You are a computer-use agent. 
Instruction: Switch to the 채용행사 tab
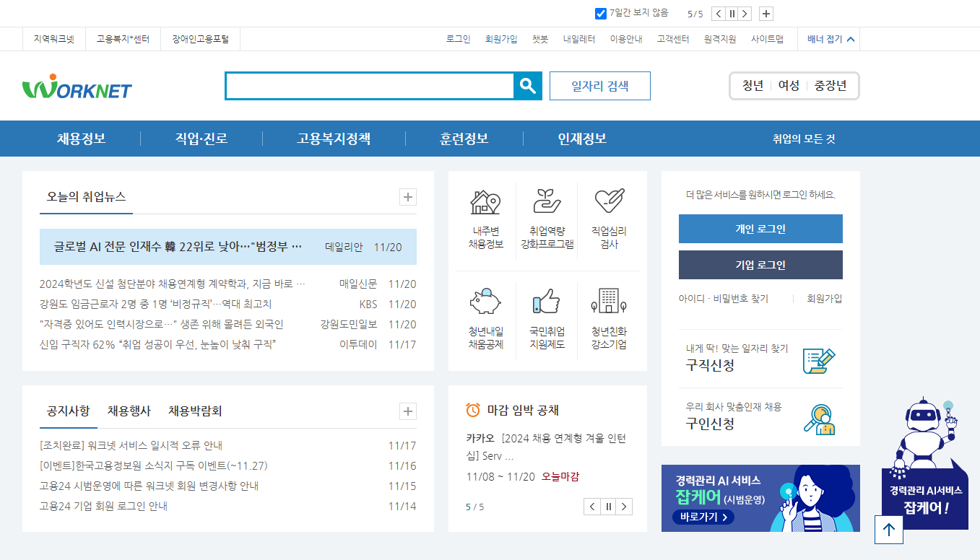click(x=129, y=410)
